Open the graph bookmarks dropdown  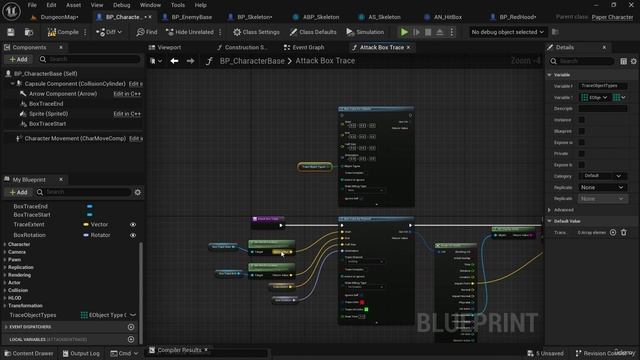(x=156, y=61)
